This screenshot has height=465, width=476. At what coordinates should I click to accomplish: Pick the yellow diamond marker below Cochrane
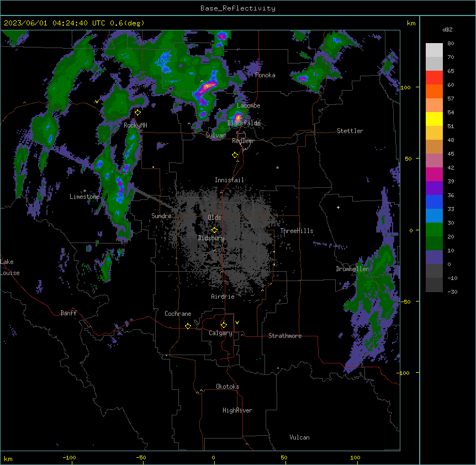click(x=188, y=326)
